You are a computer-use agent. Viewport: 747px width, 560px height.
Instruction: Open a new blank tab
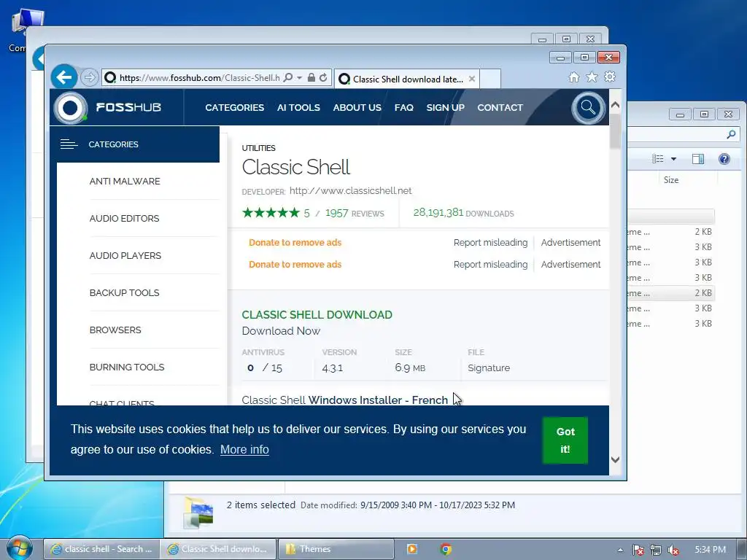point(489,79)
